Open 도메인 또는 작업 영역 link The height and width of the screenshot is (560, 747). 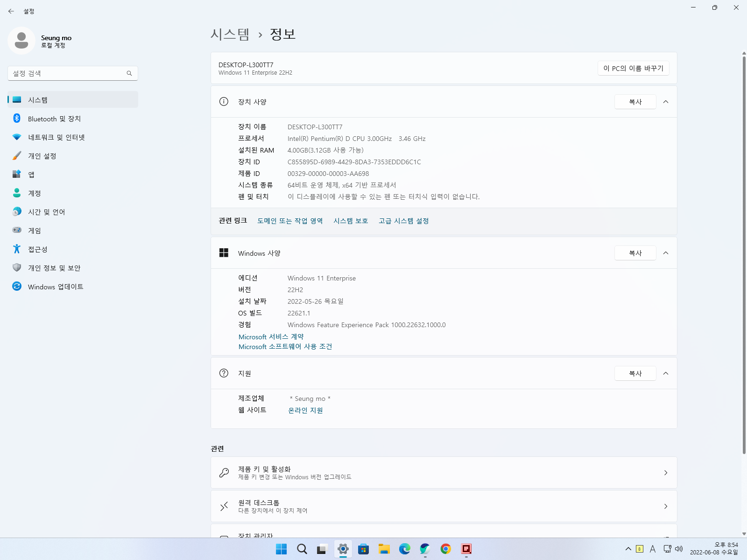pyautogui.click(x=290, y=221)
